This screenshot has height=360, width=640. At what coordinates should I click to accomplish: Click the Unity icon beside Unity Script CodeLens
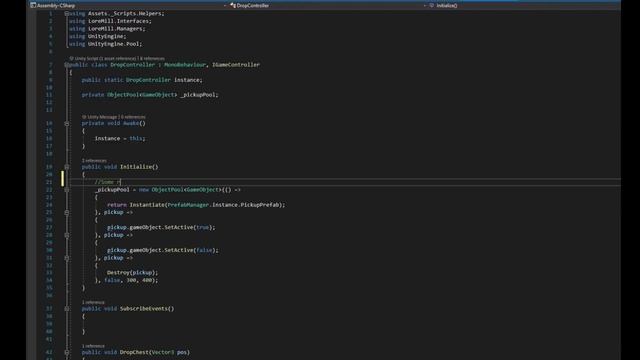pos(71,59)
